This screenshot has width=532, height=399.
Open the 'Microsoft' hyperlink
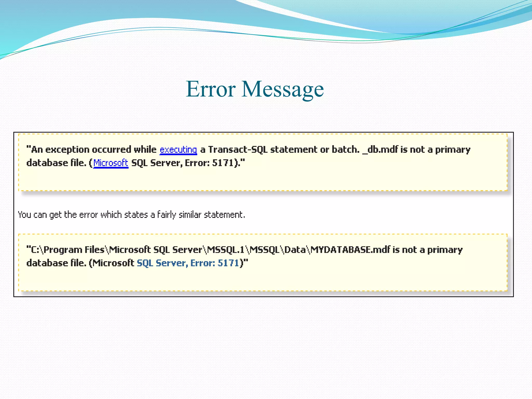(111, 163)
